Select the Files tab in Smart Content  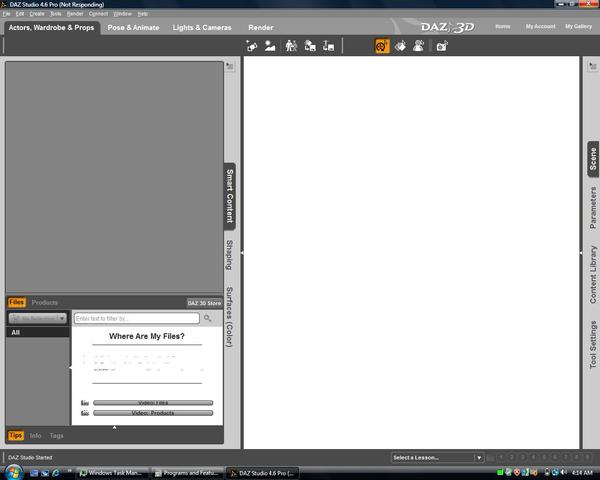[16, 302]
